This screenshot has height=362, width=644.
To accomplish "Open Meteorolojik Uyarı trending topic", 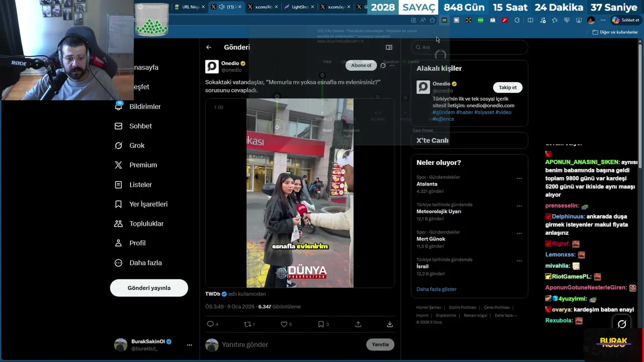I will pos(439,212).
